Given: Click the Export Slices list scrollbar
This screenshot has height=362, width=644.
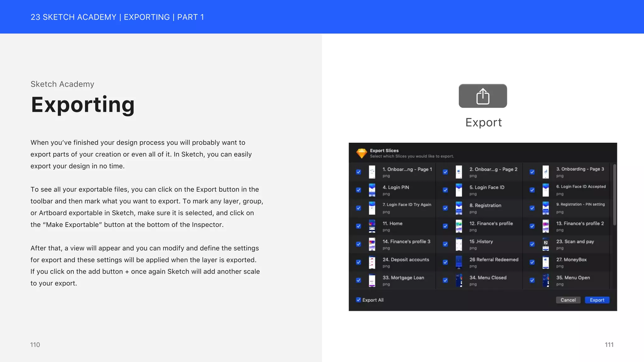Looking at the screenshot, I should pyautogui.click(x=614, y=195).
